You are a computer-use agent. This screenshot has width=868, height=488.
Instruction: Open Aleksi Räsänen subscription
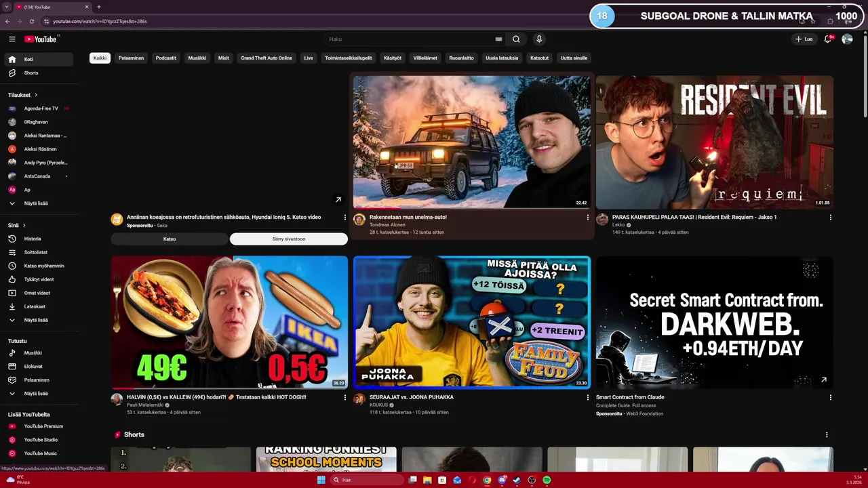point(40,149)
